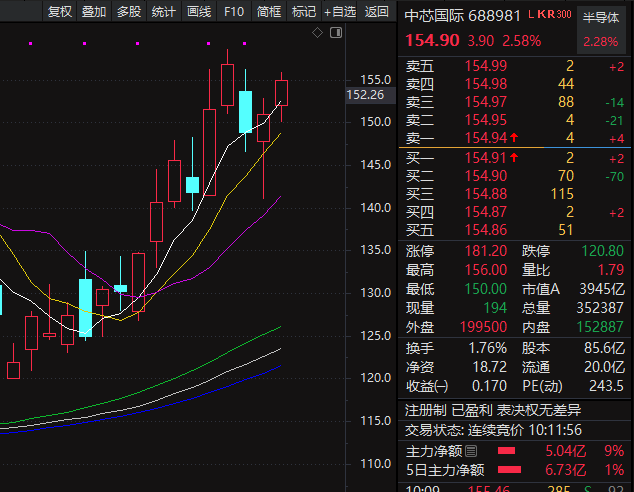Click the 叠加 toolbar button
The height and width of the screenshot is (492, 634).
point(94,12)
